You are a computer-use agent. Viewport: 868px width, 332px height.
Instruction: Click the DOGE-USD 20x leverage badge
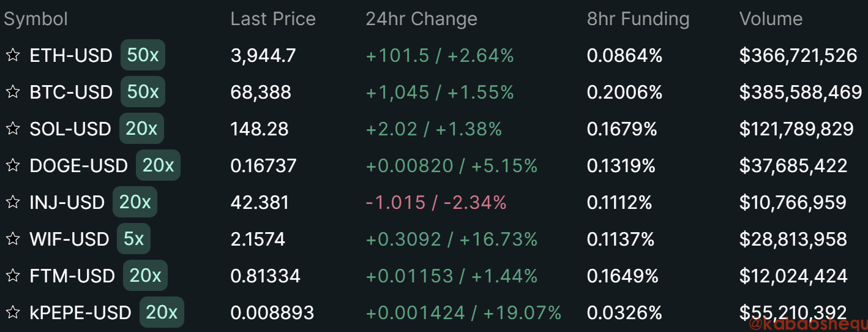tap(158, 165)
